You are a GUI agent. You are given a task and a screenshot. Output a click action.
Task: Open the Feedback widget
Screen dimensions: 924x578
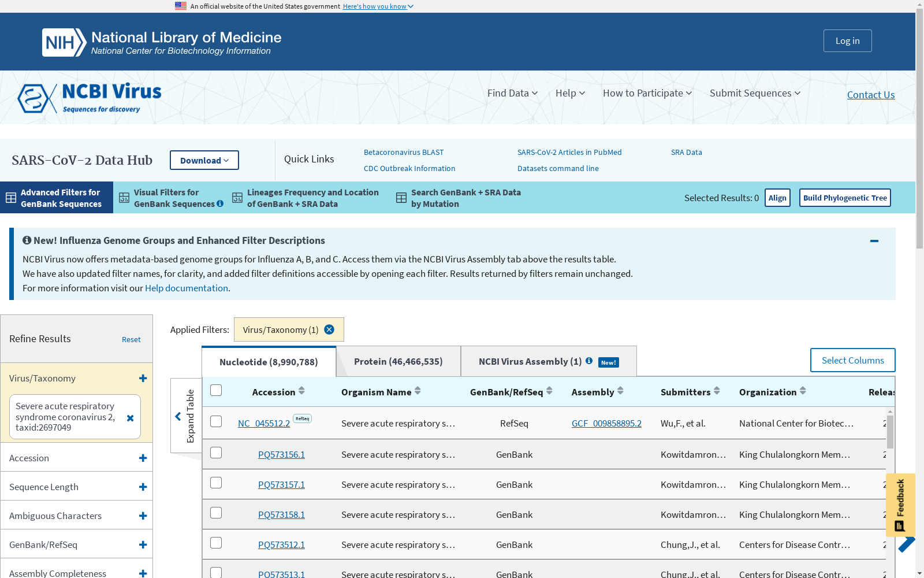point(900,505)
